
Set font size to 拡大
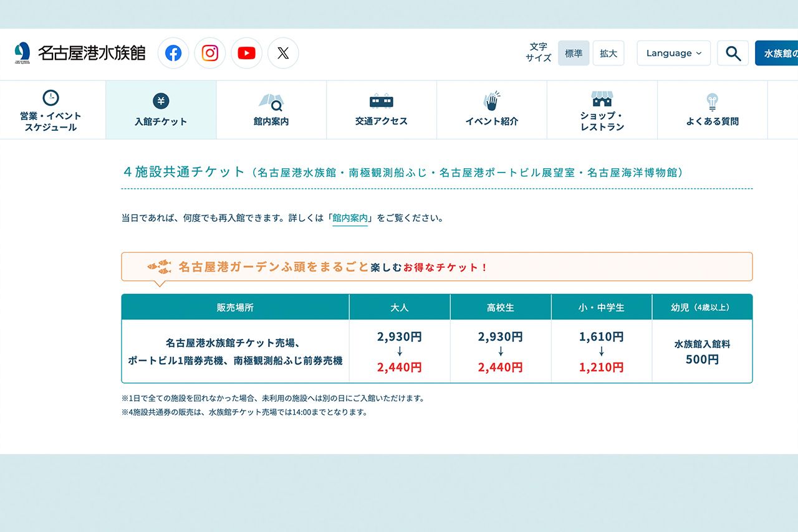608,53
